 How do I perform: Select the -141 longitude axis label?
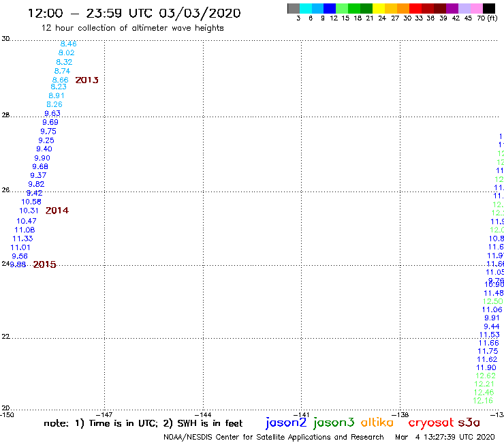pos(302,414)
